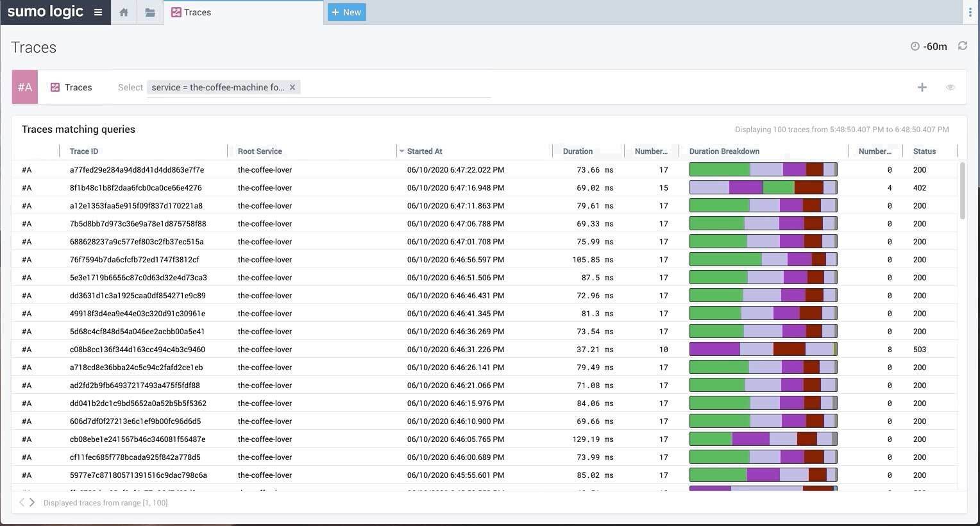The width and height of the screenshot is (980, 526).
Task: Click the duration breakdown bar for trace cb08ebe1e241
Action: click(763, 439)
